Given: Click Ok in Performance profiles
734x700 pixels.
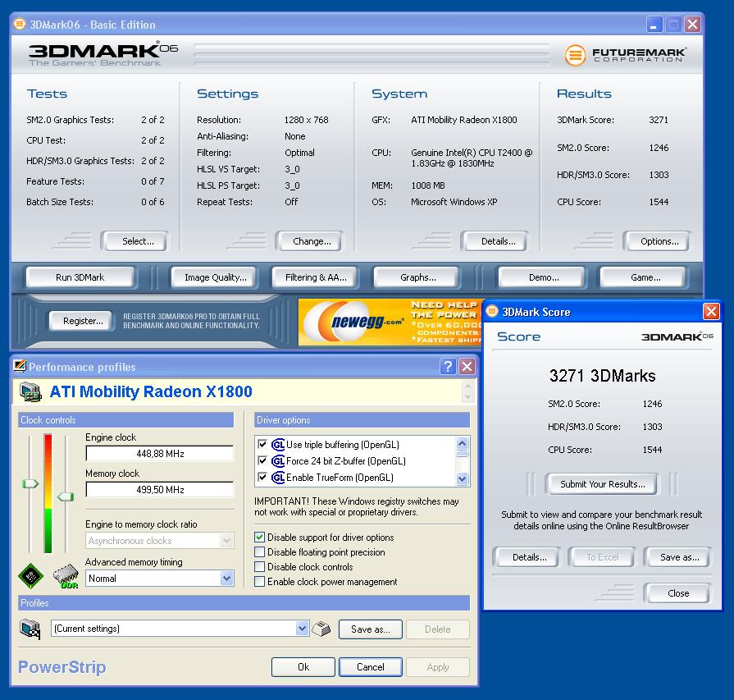Looking at the screenshot, I should pyautogui.click(x=303, y=666).
